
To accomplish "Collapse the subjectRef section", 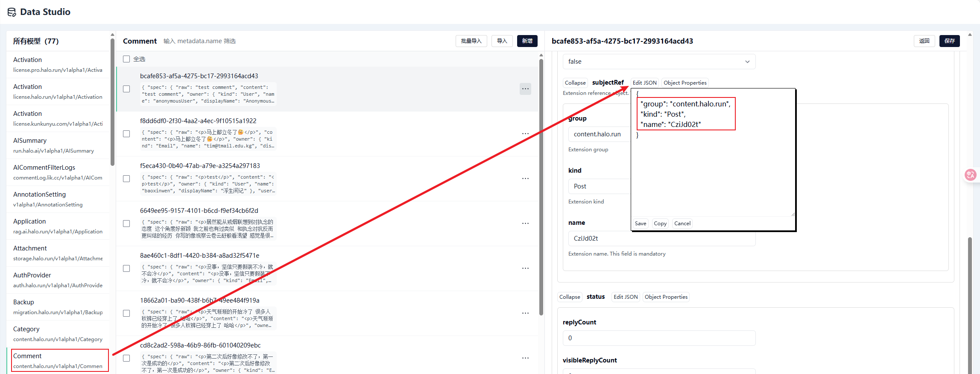I will click(x=575, y=83).
